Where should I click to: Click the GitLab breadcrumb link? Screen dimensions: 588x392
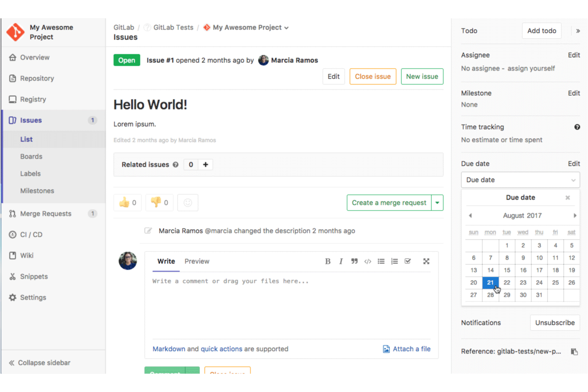(124, 27)
